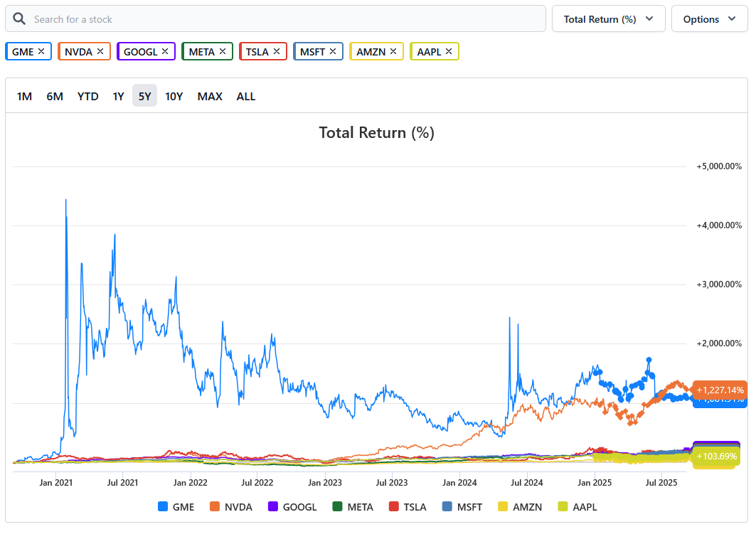Click the META ticker chip label

(201, 52)
